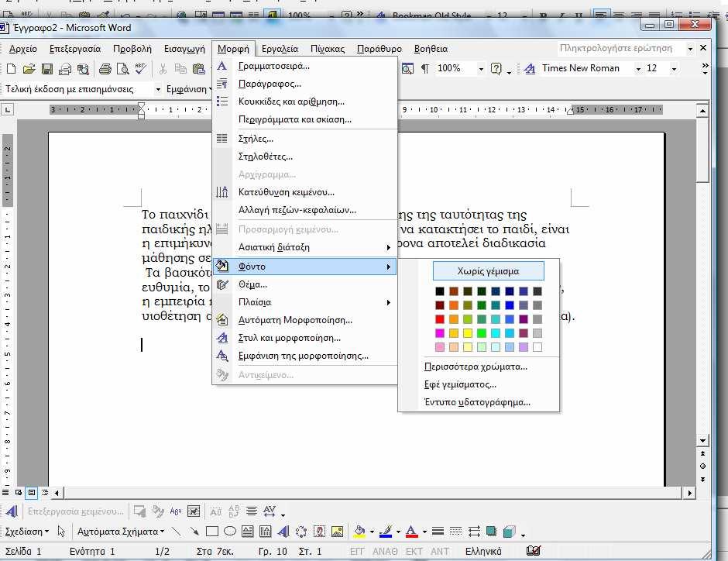Create a new blank document

[11, 69]
